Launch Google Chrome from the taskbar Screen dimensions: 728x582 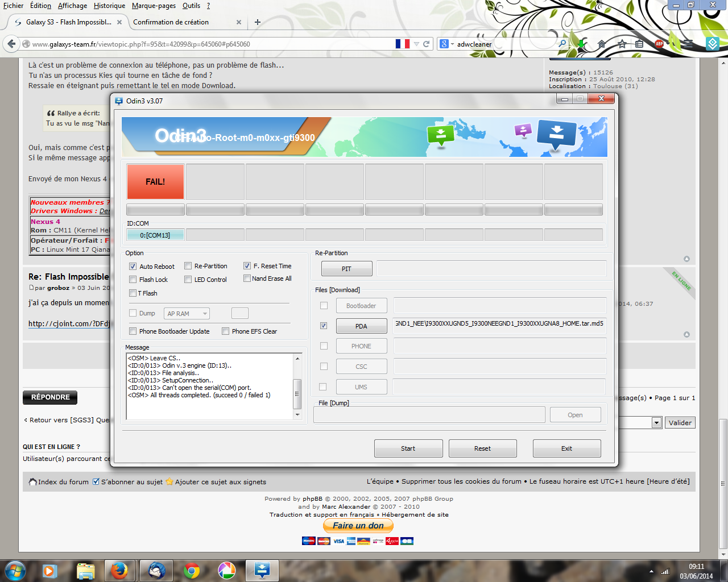click(192, 570)
